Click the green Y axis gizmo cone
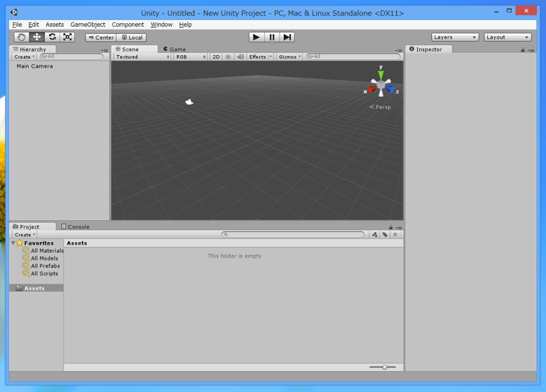The image size is (546, 392). (381, 74)
